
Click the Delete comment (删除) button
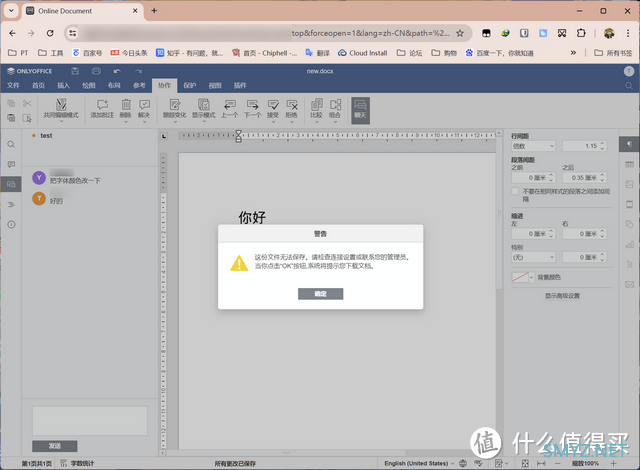[x=126, y=109]
